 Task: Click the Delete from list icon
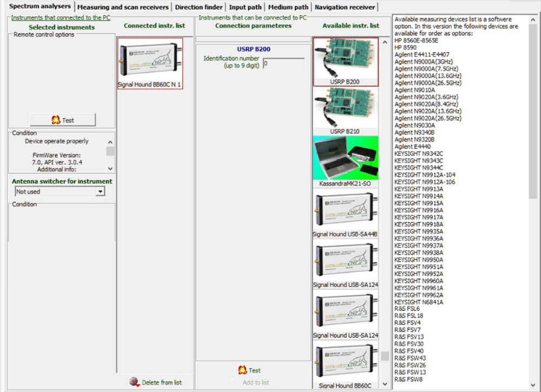(135, 382)
